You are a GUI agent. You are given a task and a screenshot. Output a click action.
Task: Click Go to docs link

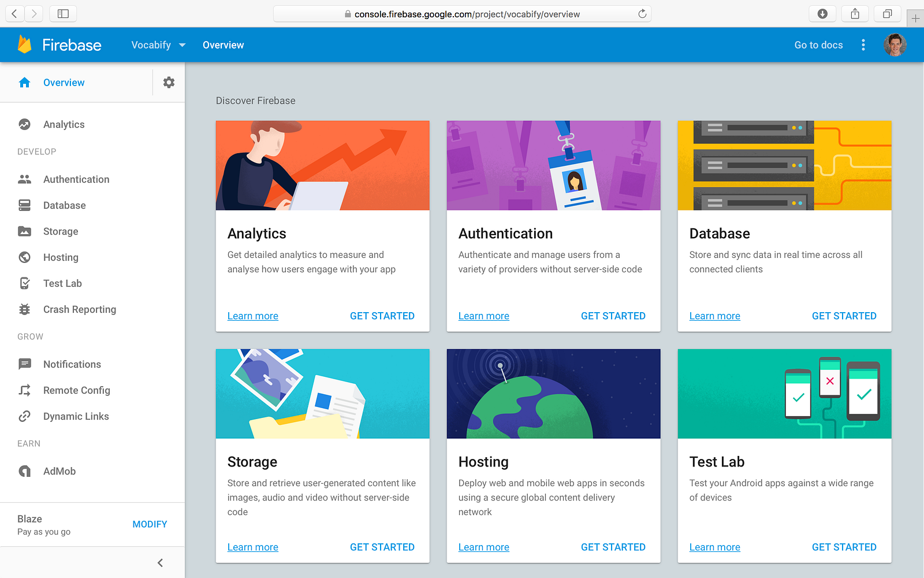point(818,45)
